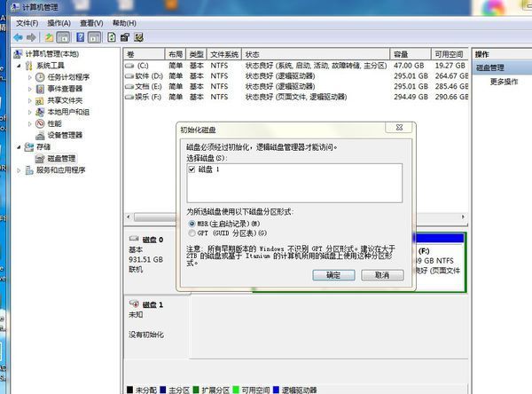Open the 查看(V) menu
532x394 pixels.
click(90, 22)
